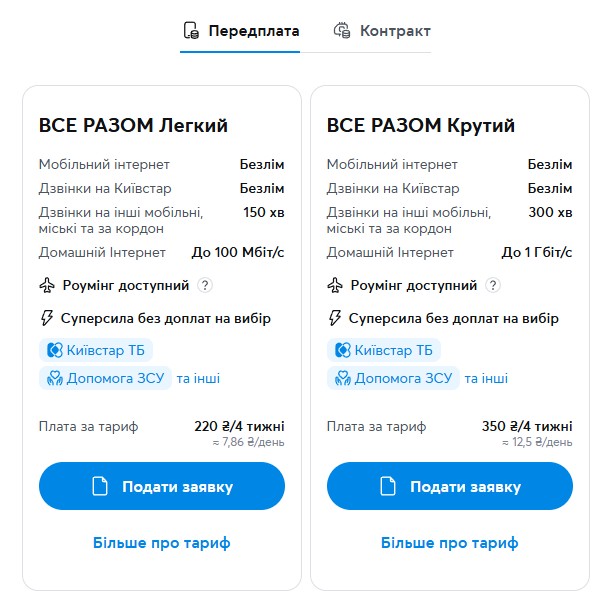
Task: Open 'Більше про тариф' for the Крутий tariff
Action: coord(450,543)
